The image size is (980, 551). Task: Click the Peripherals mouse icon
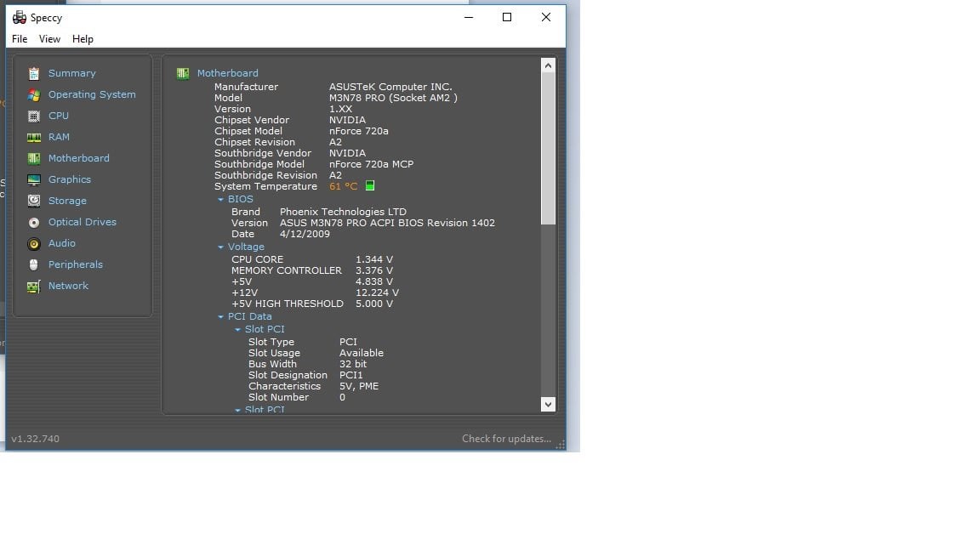(34, 265)
